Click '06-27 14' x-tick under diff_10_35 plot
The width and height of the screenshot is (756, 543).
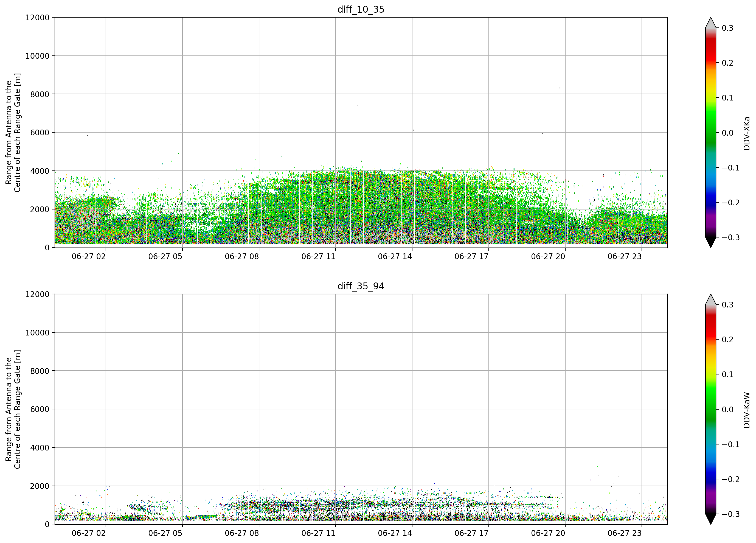point(395,256)
